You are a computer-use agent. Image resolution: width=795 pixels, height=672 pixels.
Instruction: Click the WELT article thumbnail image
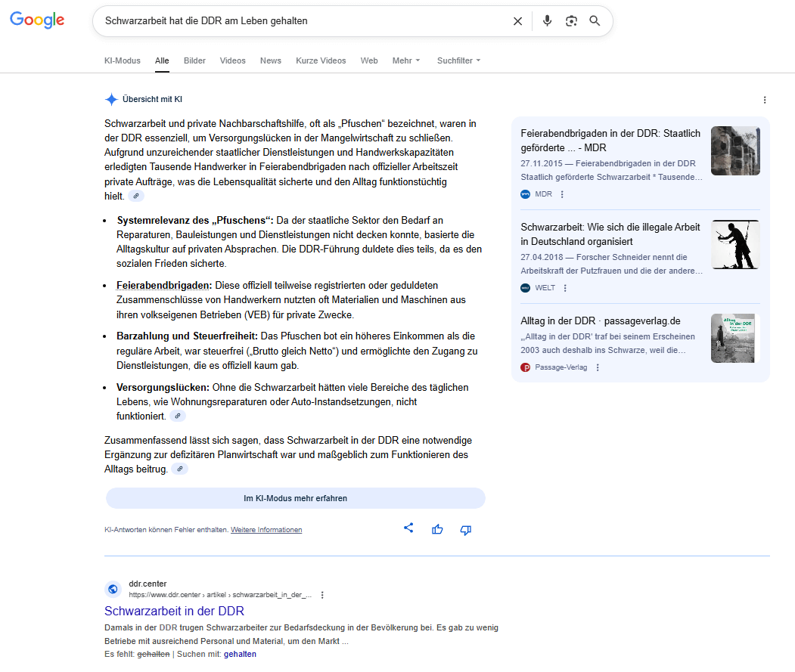tap(734, 244)
